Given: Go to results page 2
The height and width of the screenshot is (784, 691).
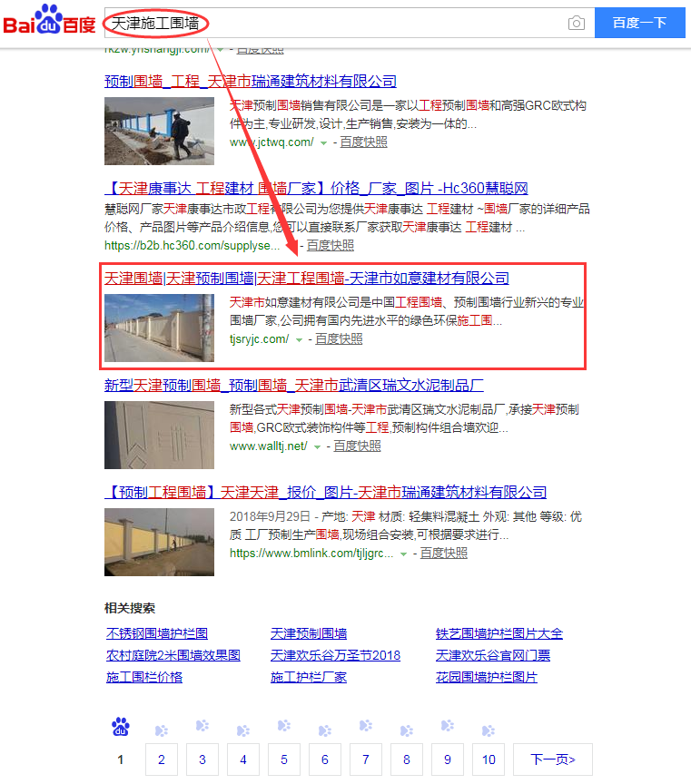Looking at the screenshot, I should (x=162, y=759).
